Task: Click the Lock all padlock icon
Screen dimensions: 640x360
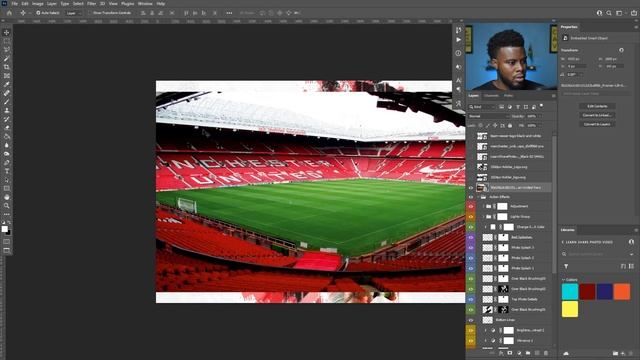Action: pos(510,126)
